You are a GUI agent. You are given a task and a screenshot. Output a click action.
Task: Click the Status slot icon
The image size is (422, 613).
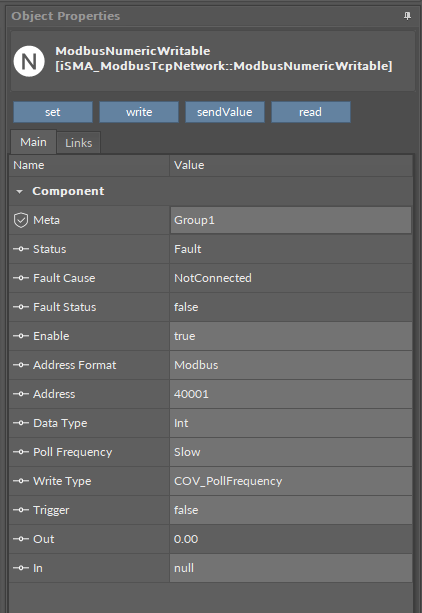pos(21,249)
